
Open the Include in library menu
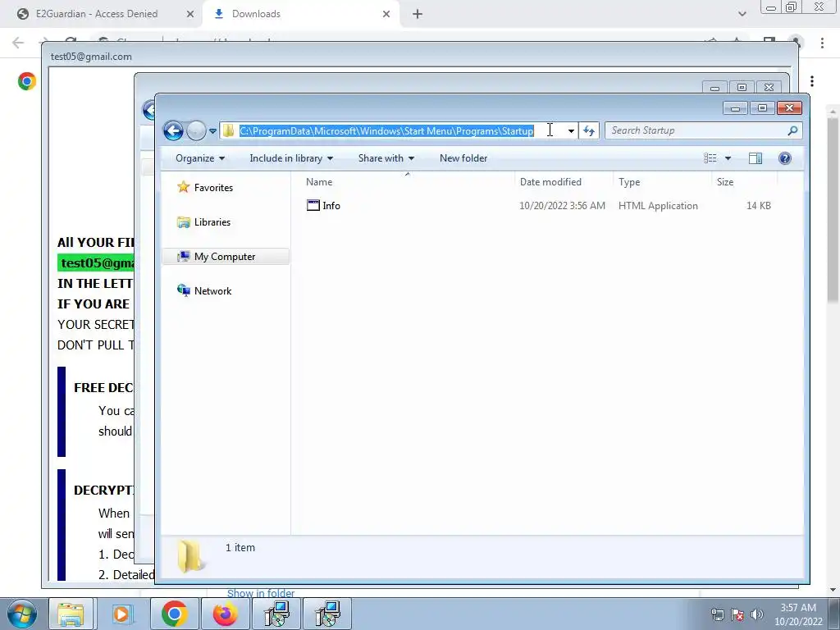coord(291,158)
